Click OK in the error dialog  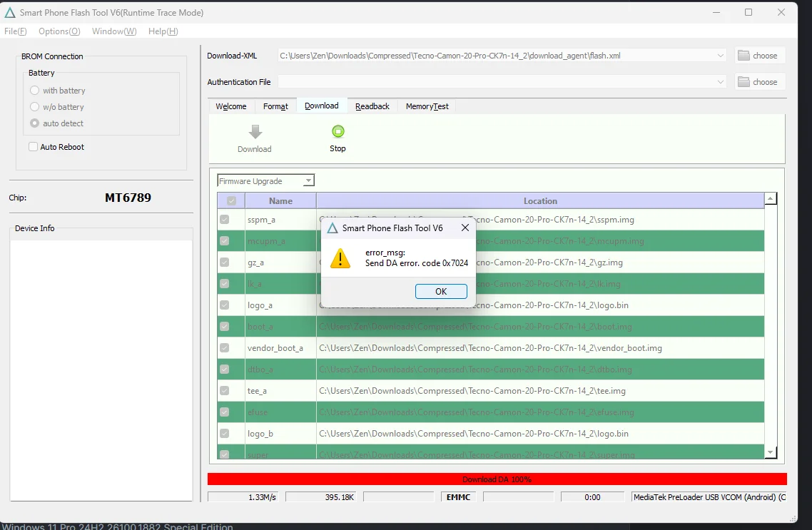[x=441, y=292]
